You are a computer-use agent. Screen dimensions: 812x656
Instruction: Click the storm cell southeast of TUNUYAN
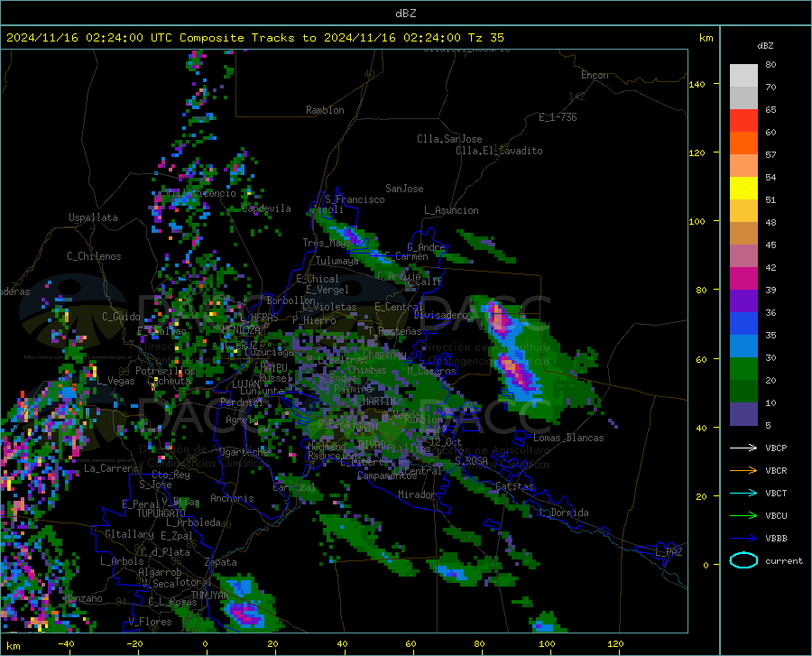pos(245,606)
